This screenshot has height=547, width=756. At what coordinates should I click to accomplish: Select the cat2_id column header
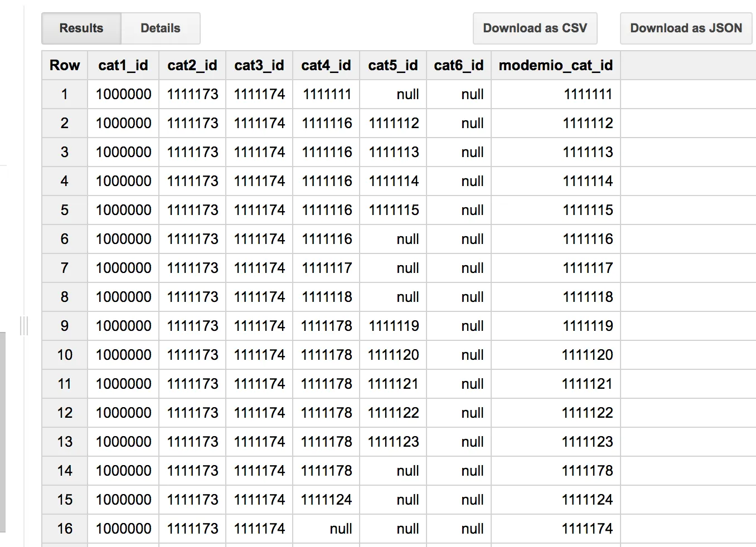192,65
